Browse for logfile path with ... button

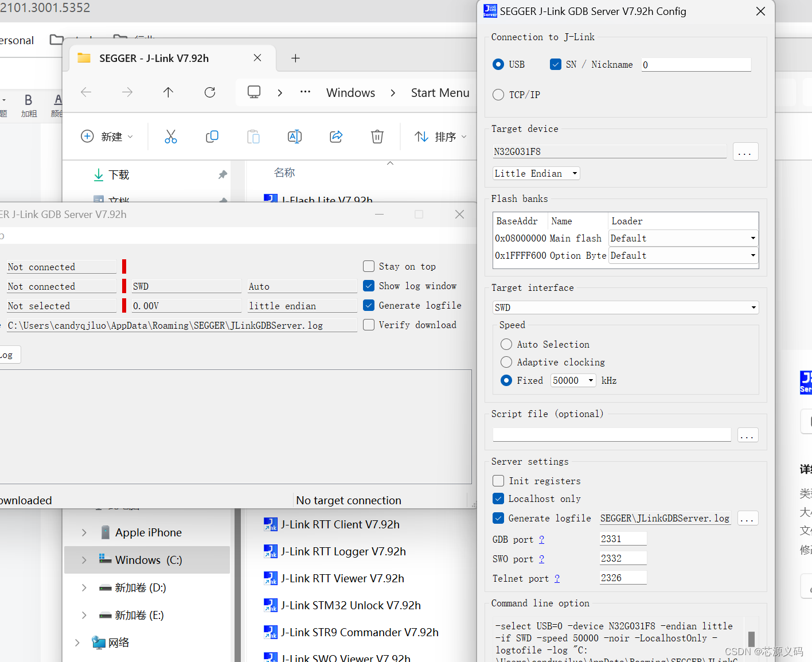pyautogui.click(x=748, y=518)
